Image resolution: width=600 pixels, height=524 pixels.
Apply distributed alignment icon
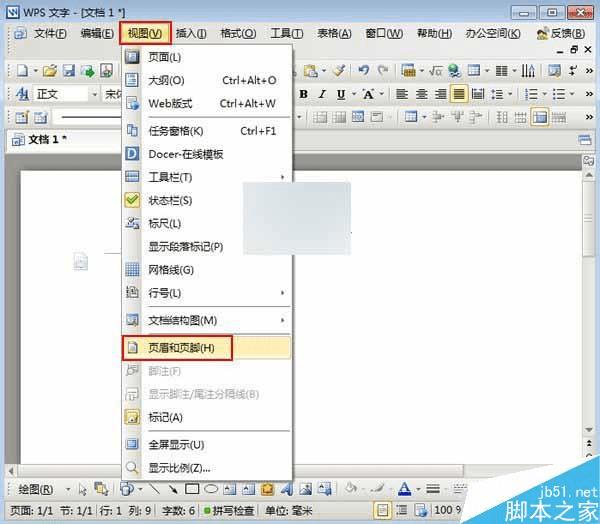coord(478,94)
